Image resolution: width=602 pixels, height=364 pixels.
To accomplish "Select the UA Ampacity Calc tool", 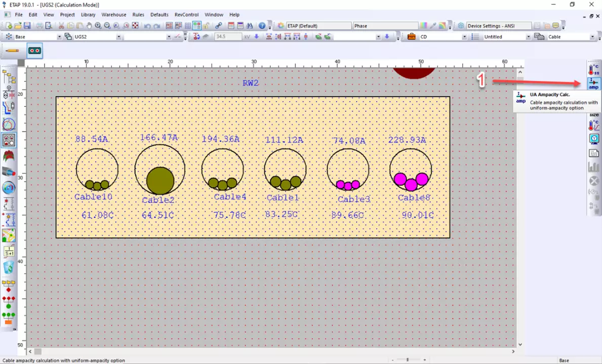I will pyautogui.click(x=593, y=83).
